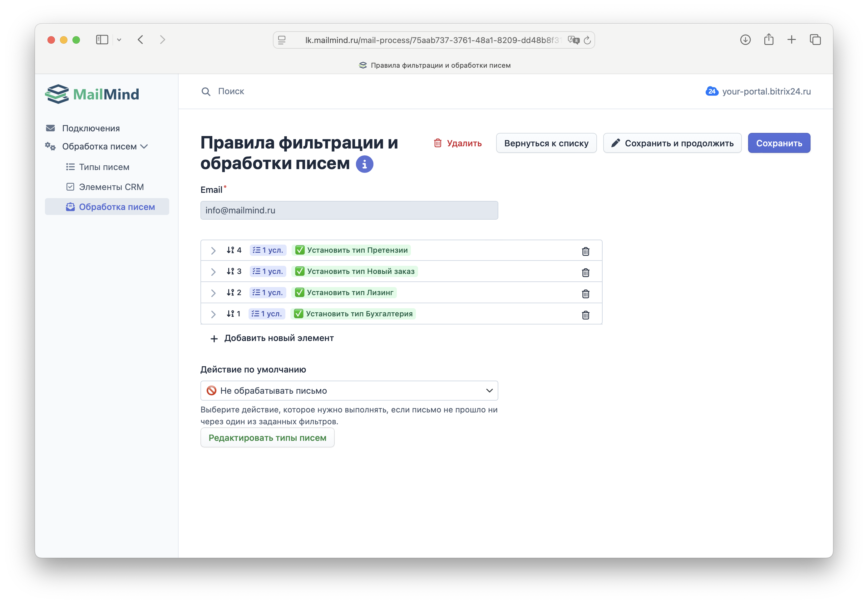Click trash icon for Лизинг rule
Image resolution: width=868 pixels, height=604 pixels.
pos(585,294)
